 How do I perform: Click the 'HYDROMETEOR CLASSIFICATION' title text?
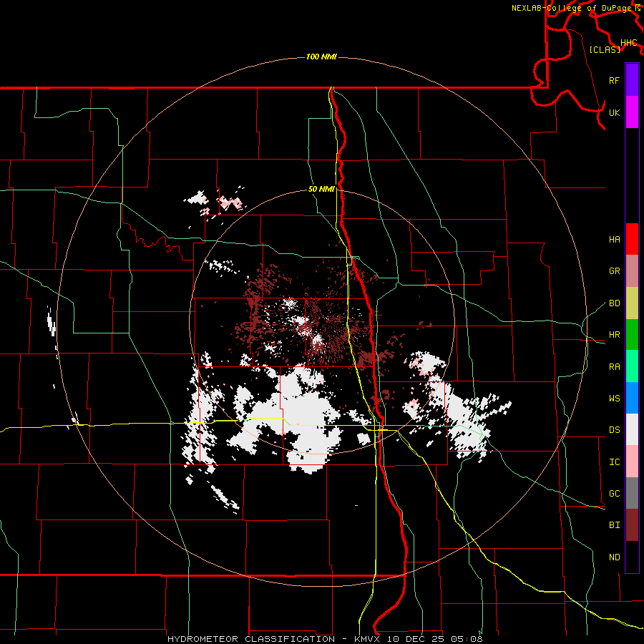[x=251, y=639]
